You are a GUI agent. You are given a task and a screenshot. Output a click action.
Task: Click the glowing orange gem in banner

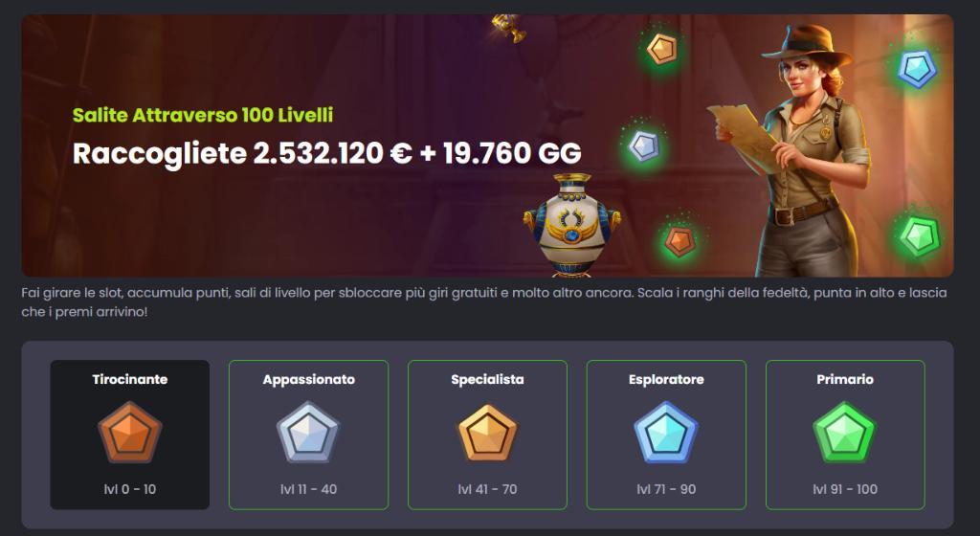tap(679, 242)
